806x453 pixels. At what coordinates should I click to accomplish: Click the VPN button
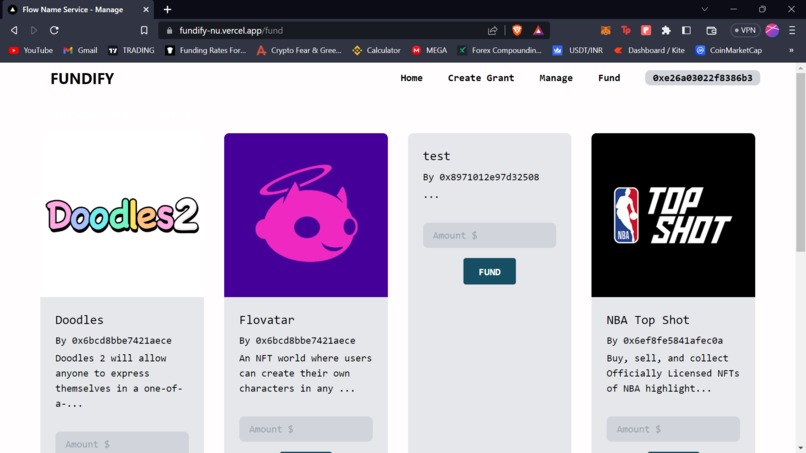coord(745,30)
